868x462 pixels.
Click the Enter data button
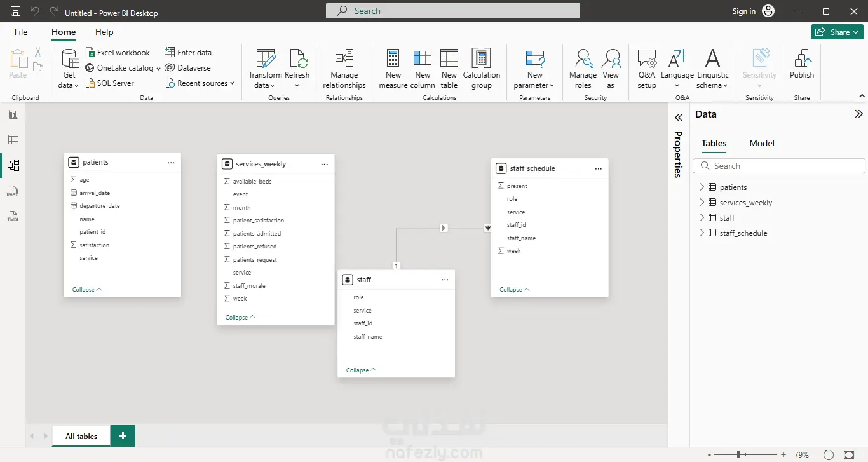tap(188, 53)
